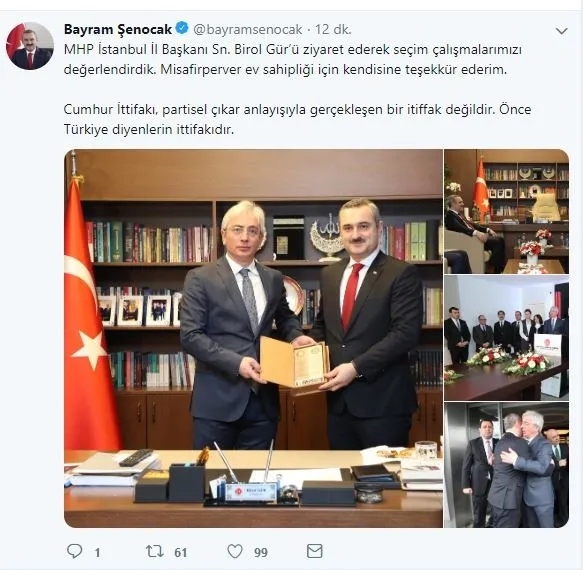
Task: Click the blue verified badge next to name
Action: (182, 29)
